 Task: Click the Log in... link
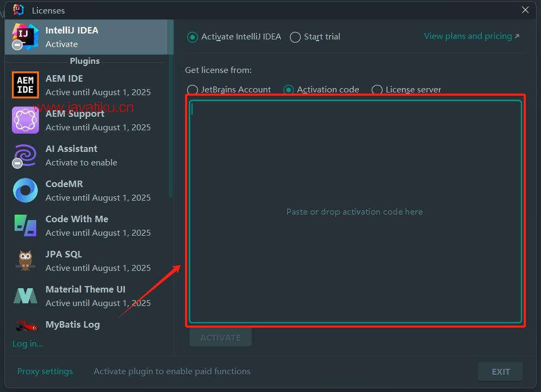click(28, 344)
